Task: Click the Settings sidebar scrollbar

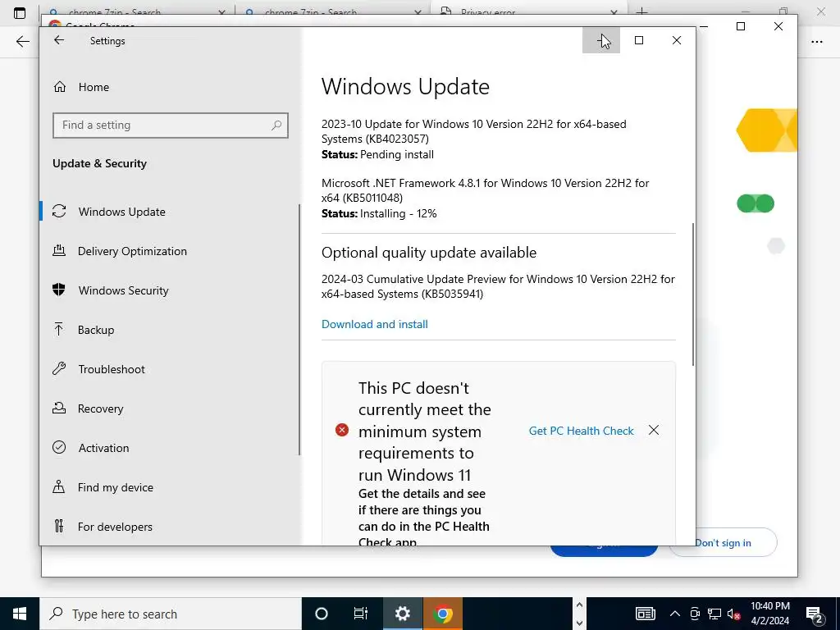Action: point(299,330)
